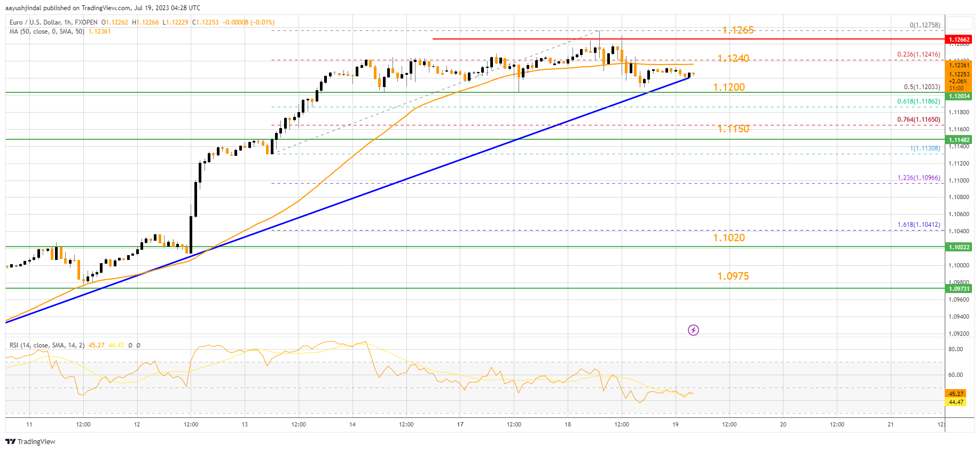
Task: Click the O1.12262 open price value
Action: coord(115,22)
